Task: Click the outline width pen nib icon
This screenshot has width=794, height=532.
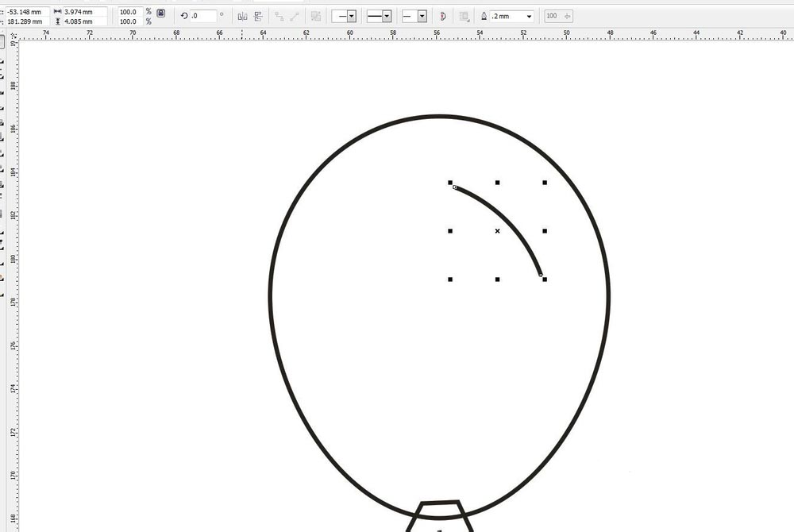Action: pos(484,17)
